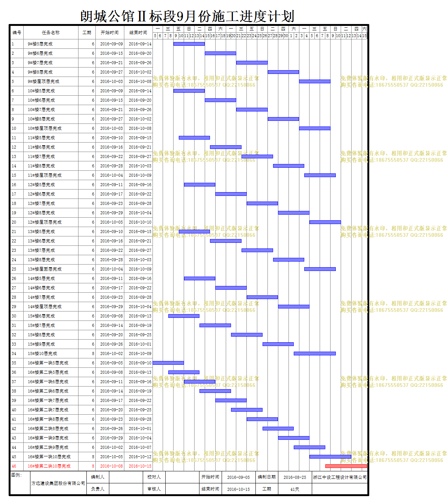Select task name 9#楼6层完成
This screenshot has width=447, height=504.
point(40,53)
